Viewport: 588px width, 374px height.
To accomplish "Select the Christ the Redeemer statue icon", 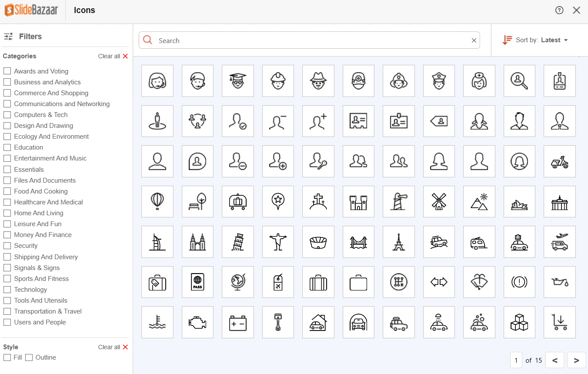I will click(x=278, y=242).
